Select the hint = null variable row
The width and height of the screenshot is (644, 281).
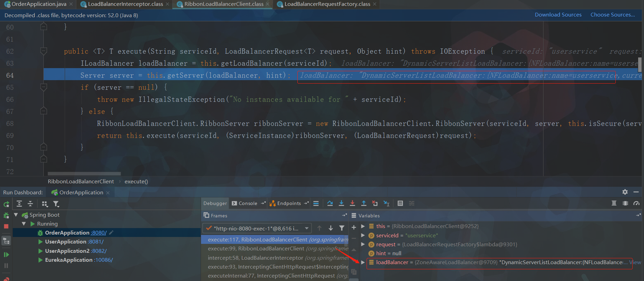click(500, 253)
